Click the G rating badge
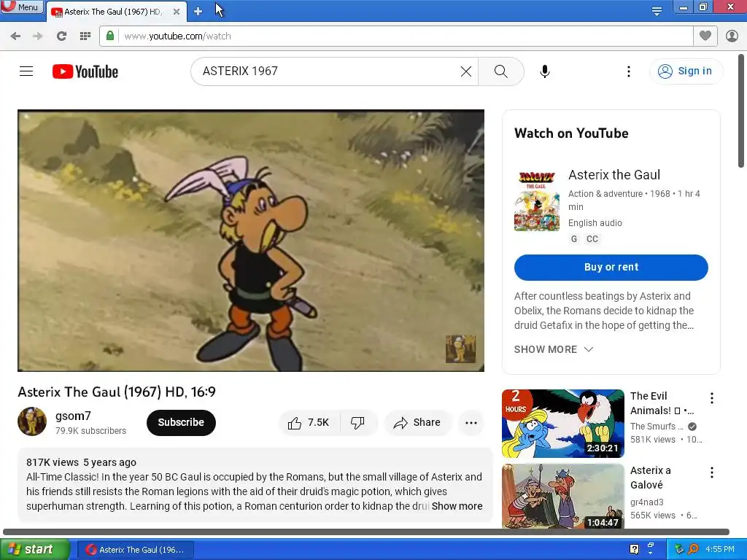 click(574, 239)
